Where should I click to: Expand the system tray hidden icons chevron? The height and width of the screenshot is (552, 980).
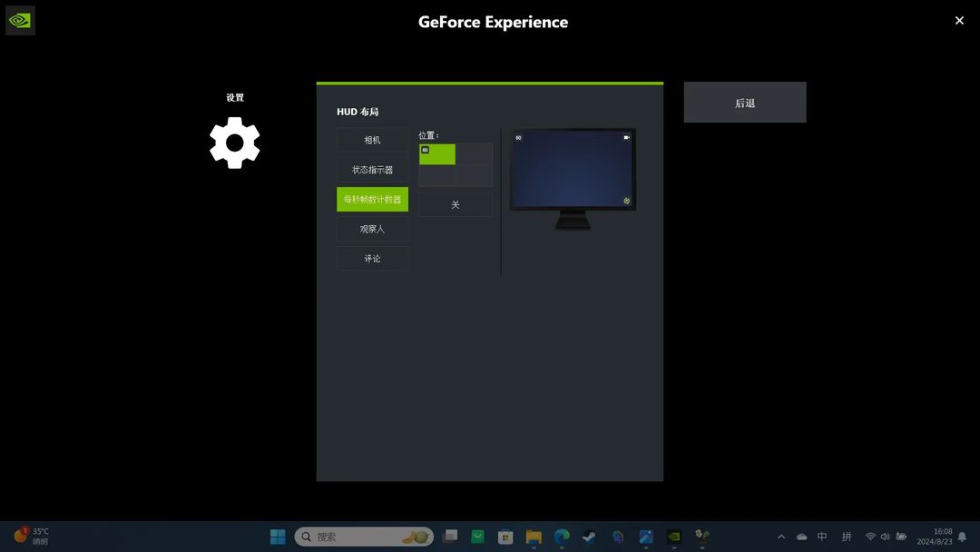coord(781,537)
